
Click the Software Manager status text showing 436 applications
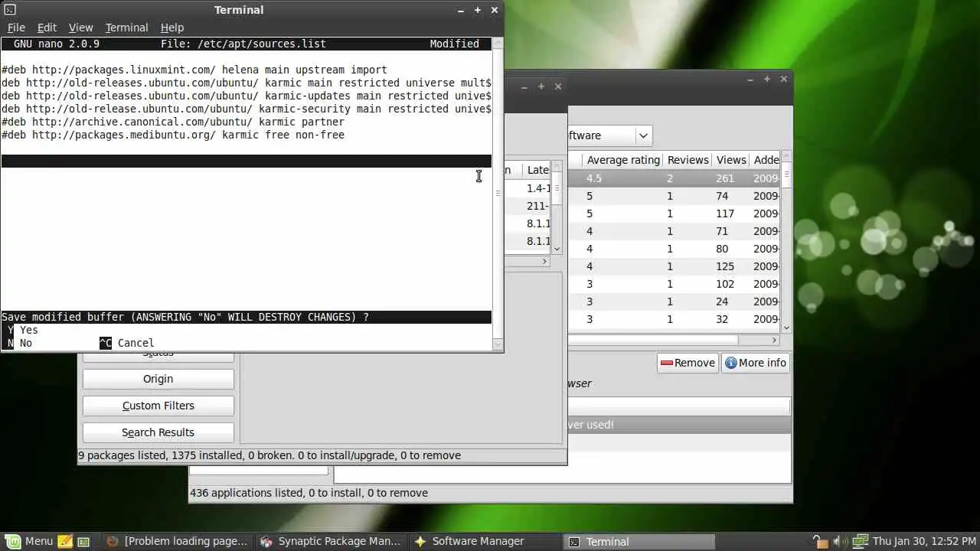click(x=309, y=493)
